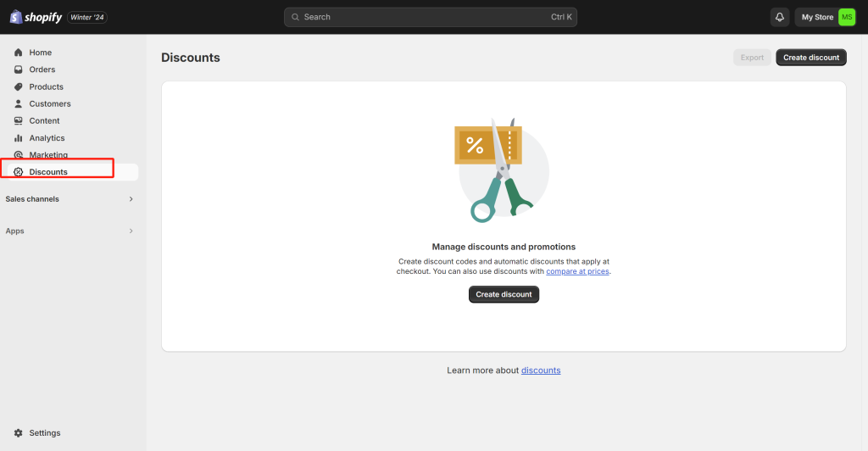868x451 pixels.
Task: Open My Store account menu
Action: tap(825, 17)
